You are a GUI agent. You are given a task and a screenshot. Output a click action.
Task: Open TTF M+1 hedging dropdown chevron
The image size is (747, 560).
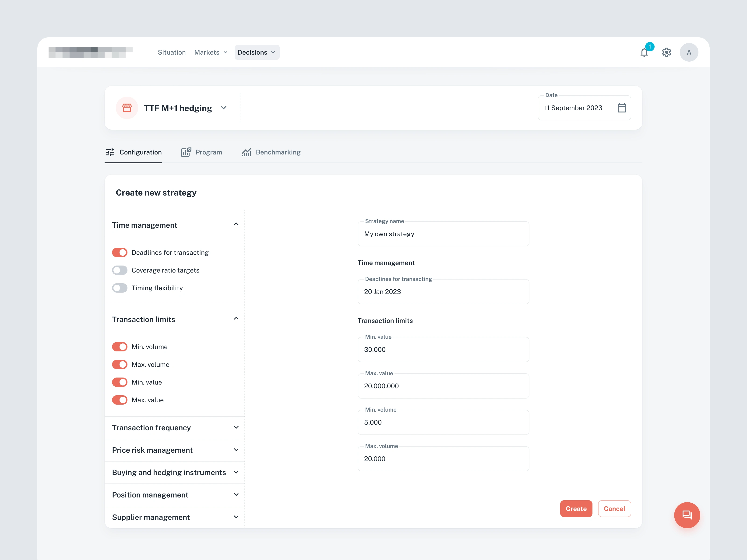pyautogui.click(x=224, y=108)
